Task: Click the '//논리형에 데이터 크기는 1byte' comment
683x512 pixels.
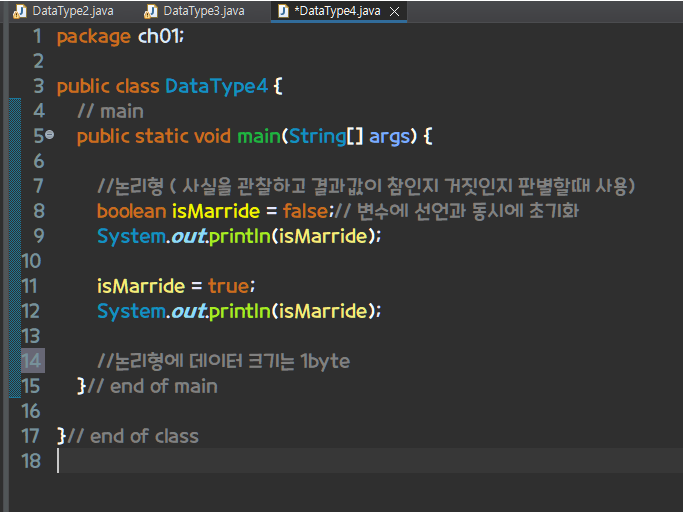Action: coord(223,361)
